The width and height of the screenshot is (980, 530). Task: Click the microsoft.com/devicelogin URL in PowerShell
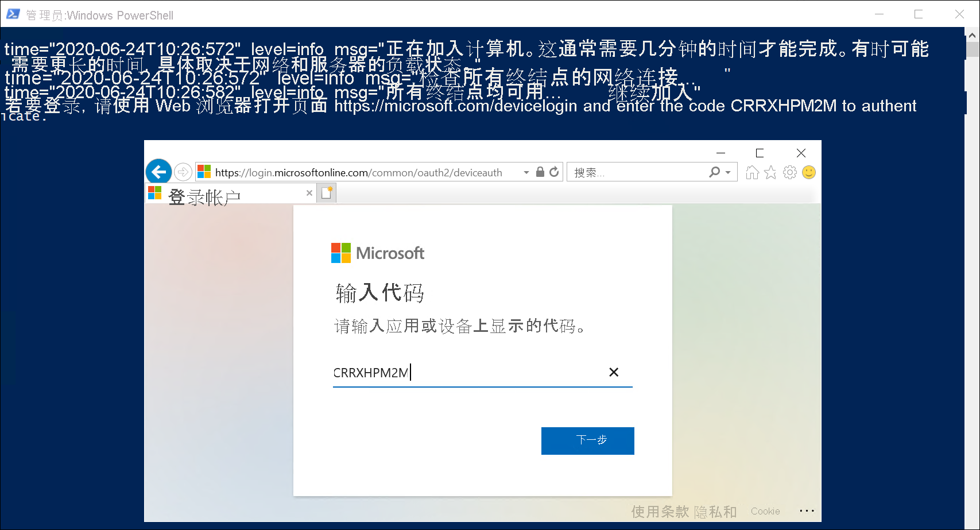point(456,106)
